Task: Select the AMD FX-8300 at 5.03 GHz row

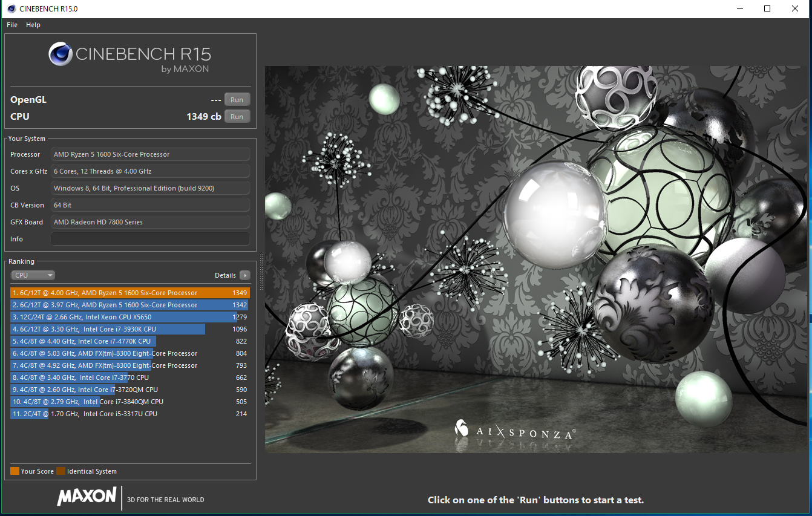Action: coord(130,353)
